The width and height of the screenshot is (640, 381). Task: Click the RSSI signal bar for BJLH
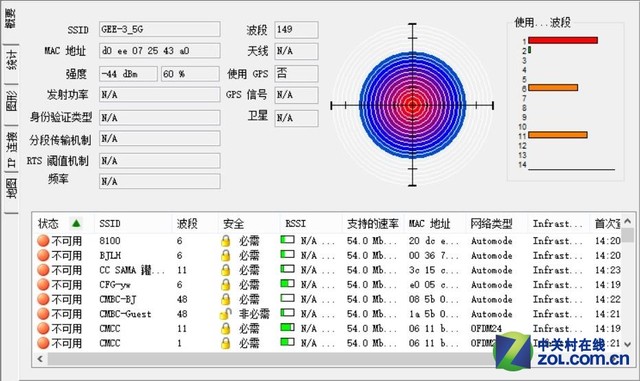pyautogui.click(x=287, y=254)
